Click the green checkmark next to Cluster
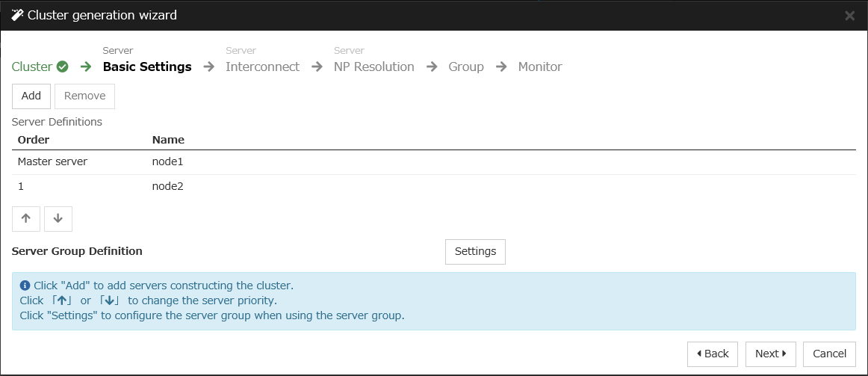The height and width of the screenshot is (376, 868). (63, 67)
